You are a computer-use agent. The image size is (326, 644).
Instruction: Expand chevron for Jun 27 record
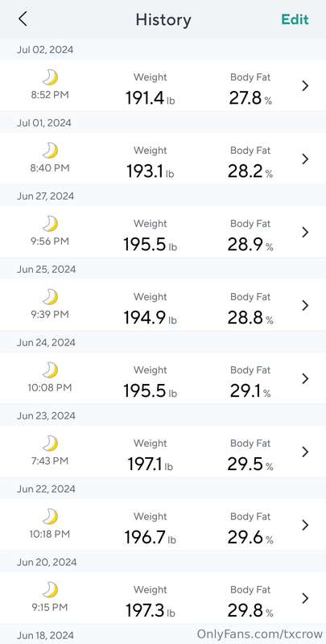click(305, 232)
